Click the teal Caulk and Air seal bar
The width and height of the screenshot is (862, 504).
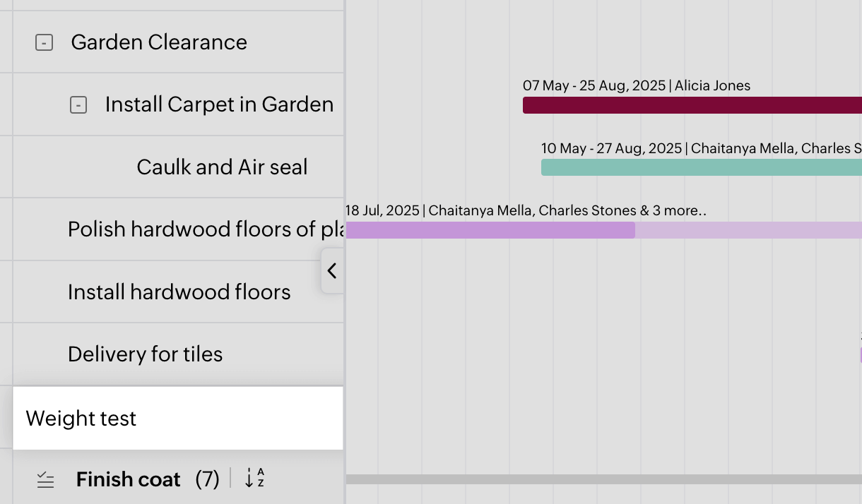point(701,167)
